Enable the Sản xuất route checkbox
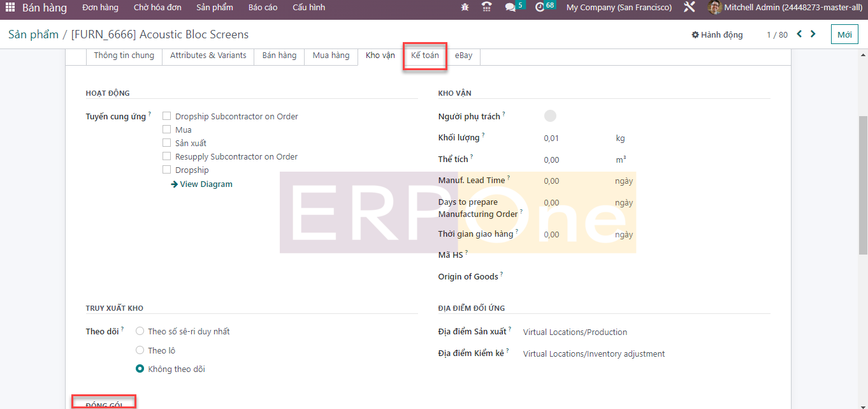 (167, 143)
